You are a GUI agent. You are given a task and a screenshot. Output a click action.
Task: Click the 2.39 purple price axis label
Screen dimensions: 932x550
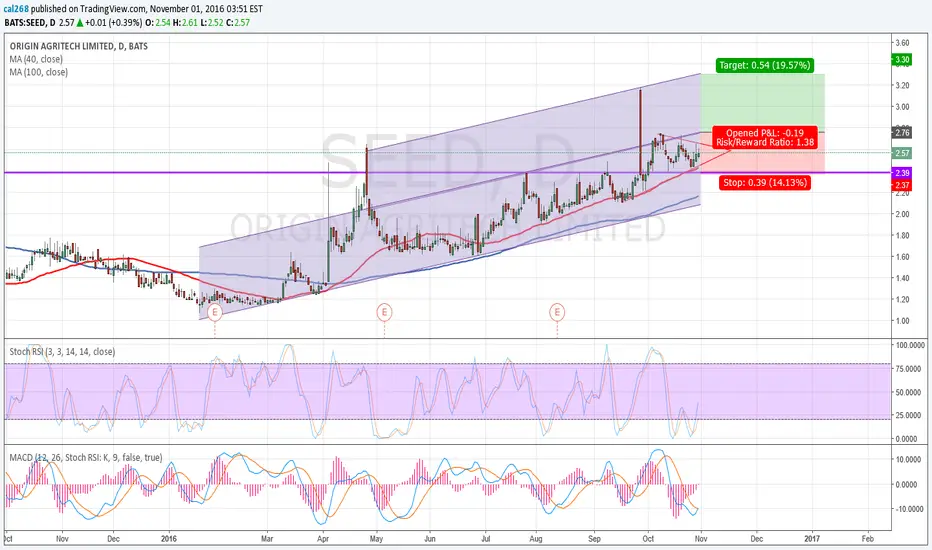[x=902, y=173]
